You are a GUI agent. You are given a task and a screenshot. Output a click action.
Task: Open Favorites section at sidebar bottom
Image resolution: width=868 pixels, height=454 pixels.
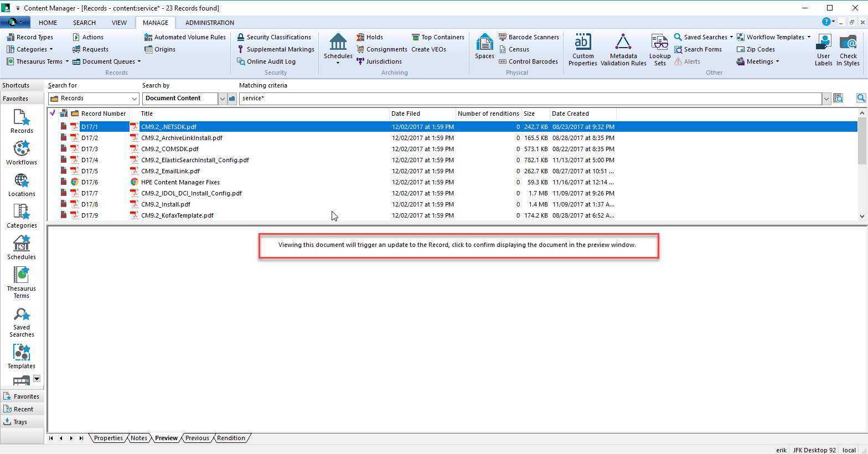point(22,396)
